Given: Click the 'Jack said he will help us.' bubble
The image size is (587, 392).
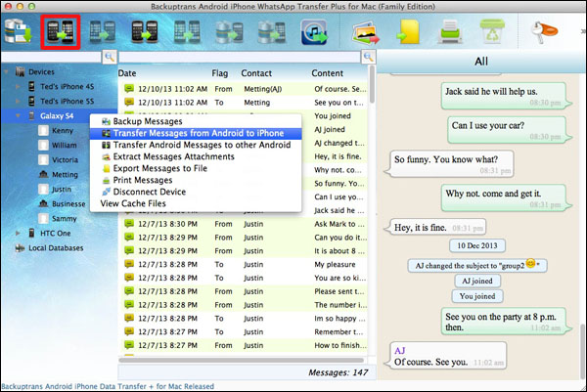Looking at the screenshot, I should (x=506, y=96).
